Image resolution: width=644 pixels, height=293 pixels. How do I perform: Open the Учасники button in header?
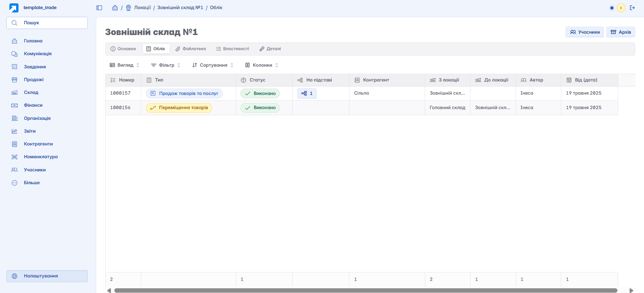click(x=585, y=32)
